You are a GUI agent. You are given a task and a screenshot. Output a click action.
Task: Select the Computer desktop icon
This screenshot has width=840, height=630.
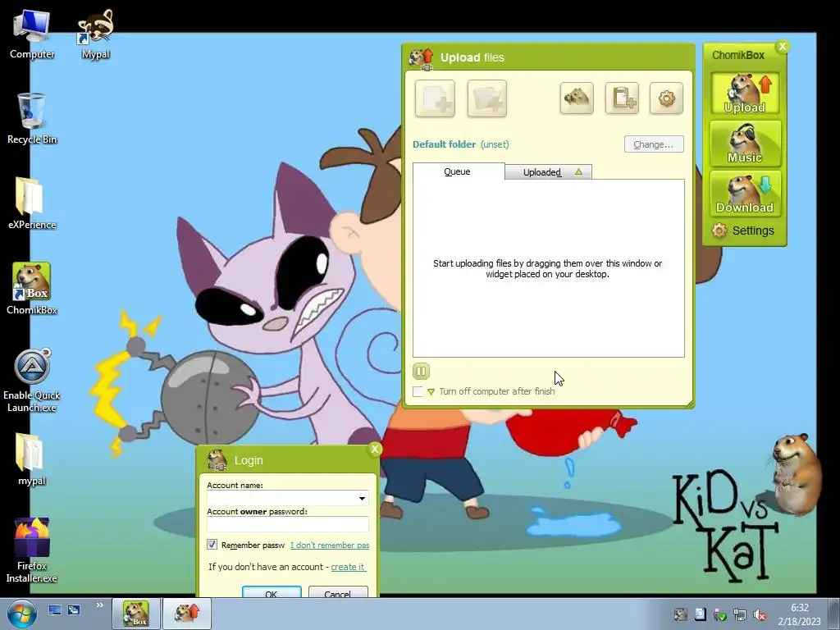[x=32, y=34]
